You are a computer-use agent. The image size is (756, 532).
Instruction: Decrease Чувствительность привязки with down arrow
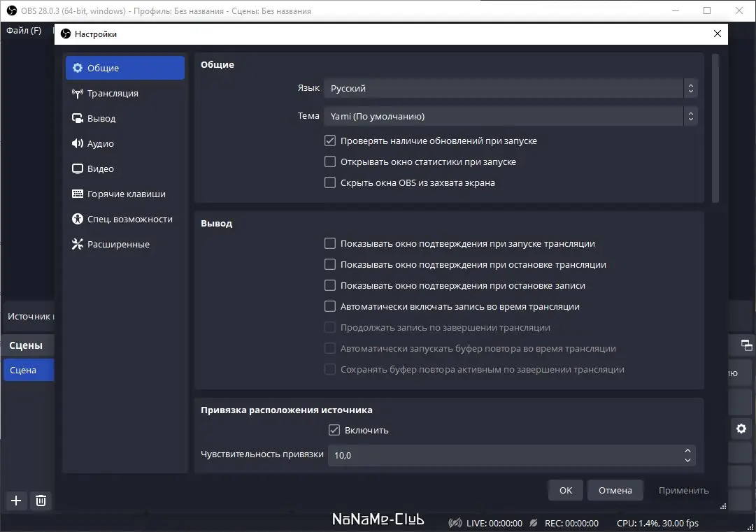(687, 460)
